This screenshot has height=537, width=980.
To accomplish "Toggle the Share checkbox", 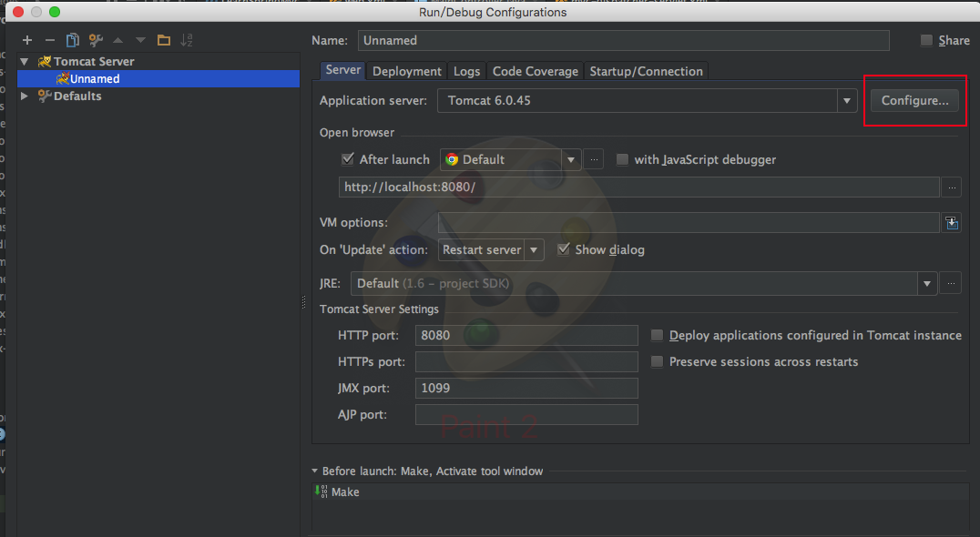I will tap(927, 41).
